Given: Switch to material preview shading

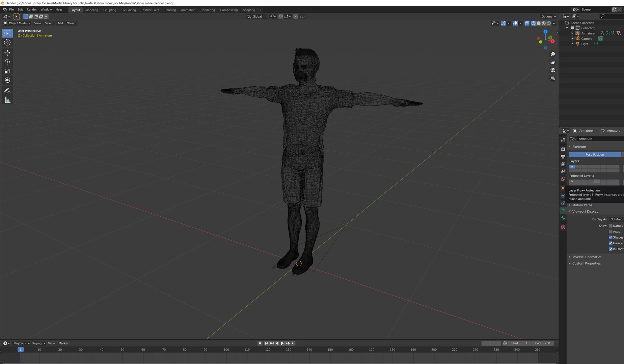Looking at the screenshot, I should tap(544, 23).
